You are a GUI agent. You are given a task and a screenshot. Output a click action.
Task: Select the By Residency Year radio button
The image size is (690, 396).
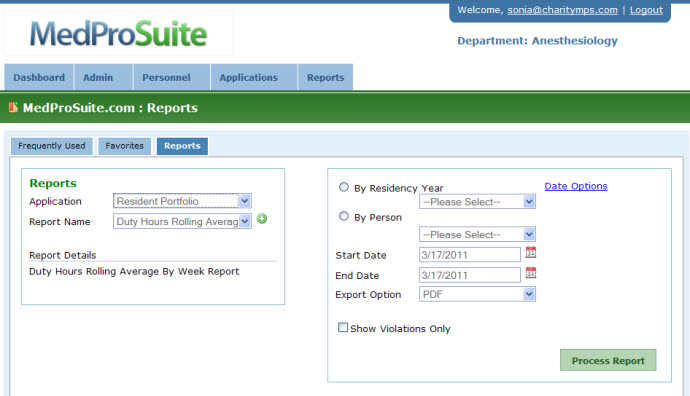pos(344,187)
